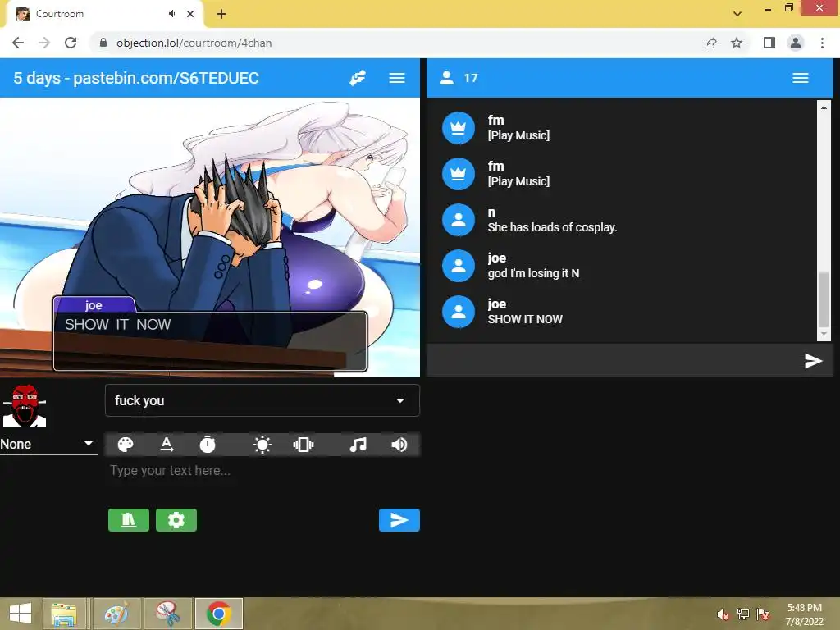Click the chat scrollbar down arrow
The height and width of the screenshot is (630, 840).
[x=824, y=334]
